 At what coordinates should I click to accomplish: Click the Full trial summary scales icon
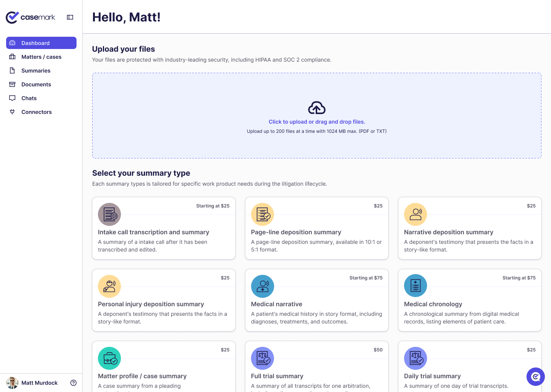tap(262, 358)
